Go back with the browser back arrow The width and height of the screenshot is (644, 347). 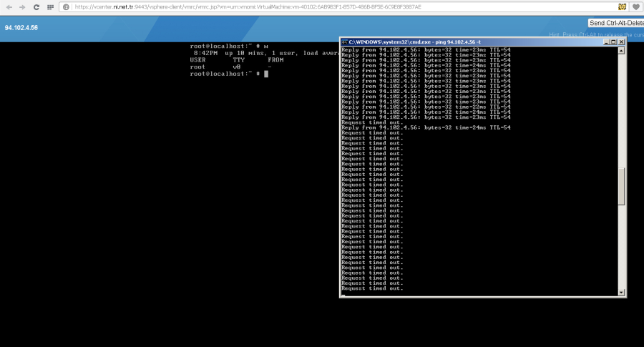[x=9, y=7]
